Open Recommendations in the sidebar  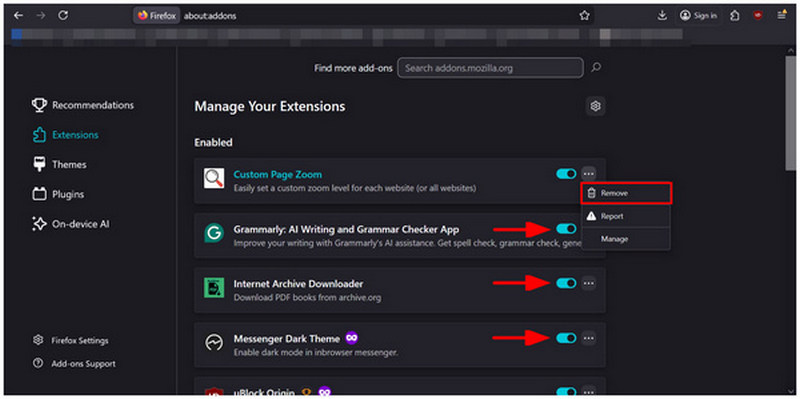[83, 105]
